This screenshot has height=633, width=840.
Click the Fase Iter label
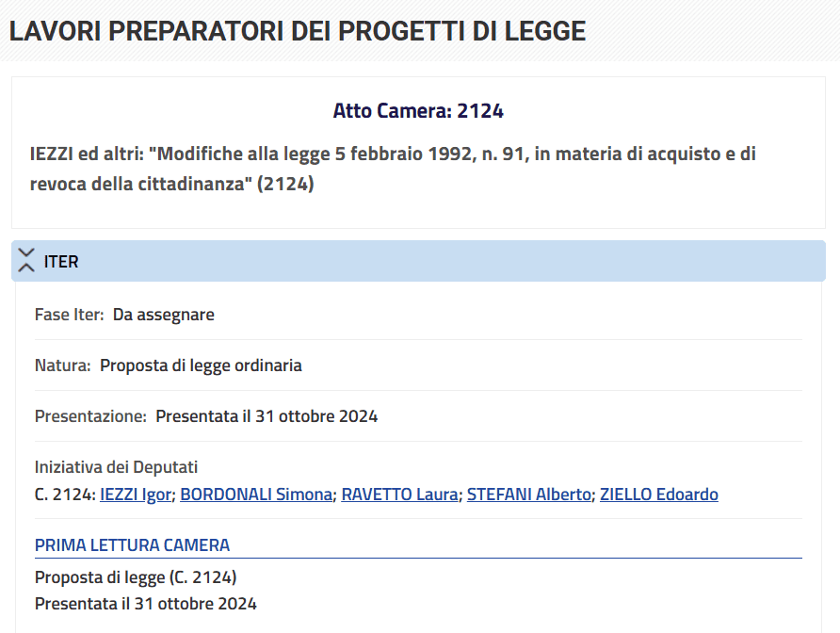69,315
